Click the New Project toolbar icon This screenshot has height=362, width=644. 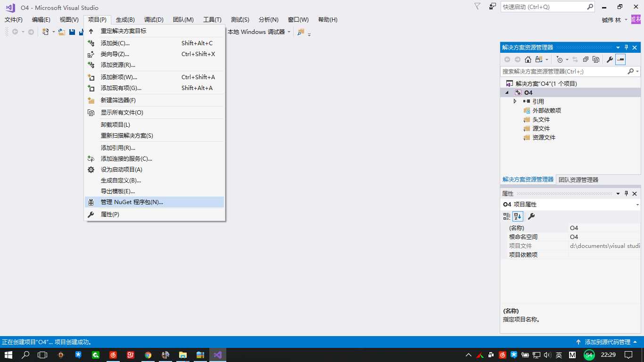46,32
